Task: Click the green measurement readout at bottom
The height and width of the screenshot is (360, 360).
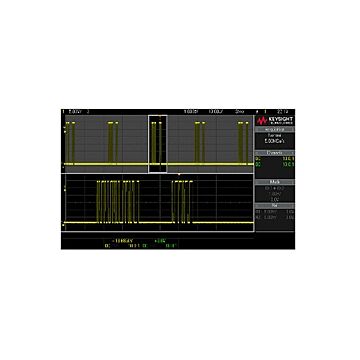Action: click(160, 240)
